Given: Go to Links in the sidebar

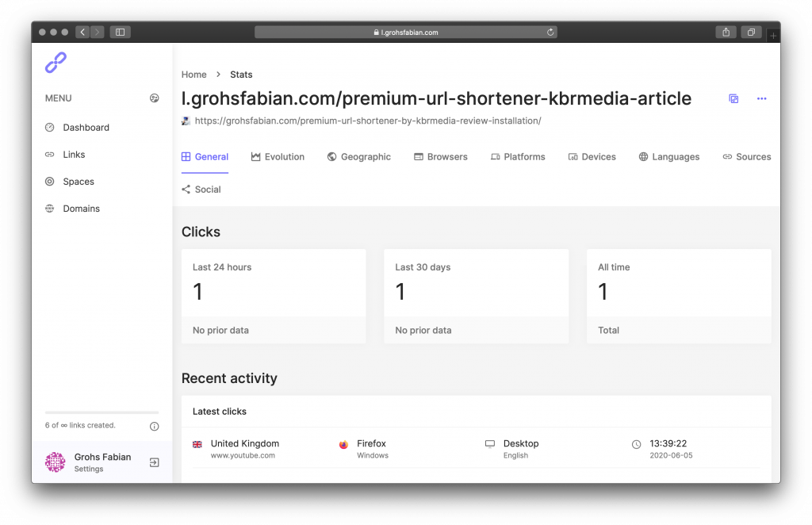Looking at the screenshot, I should pos(74,155).
